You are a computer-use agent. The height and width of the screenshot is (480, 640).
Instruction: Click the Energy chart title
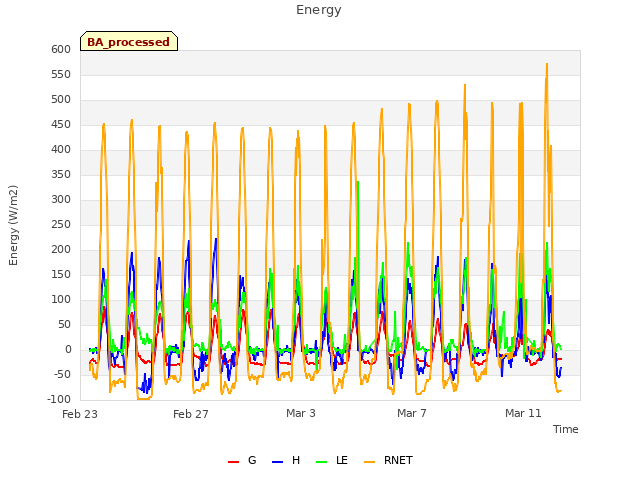click(319, 10)
